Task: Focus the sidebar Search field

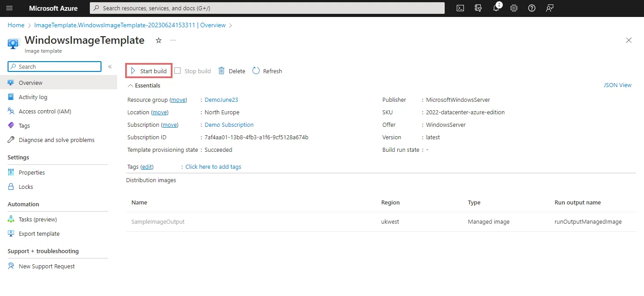Action: pyautogui.click(x=55, y=67)
